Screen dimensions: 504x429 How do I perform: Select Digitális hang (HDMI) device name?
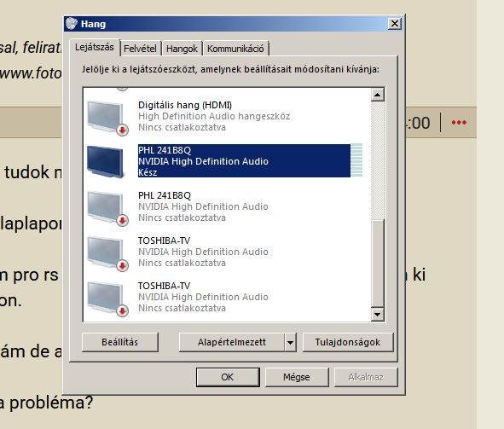click(185, 105)
